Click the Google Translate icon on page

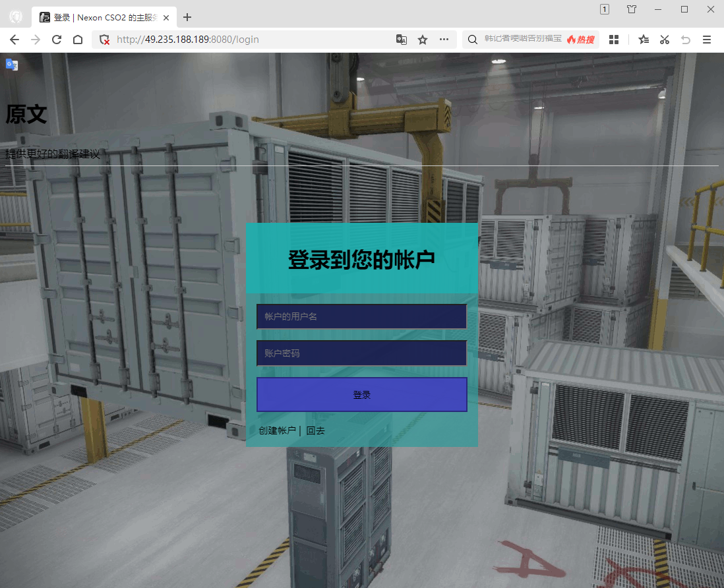pyautogui.click(x=12, y=65)
